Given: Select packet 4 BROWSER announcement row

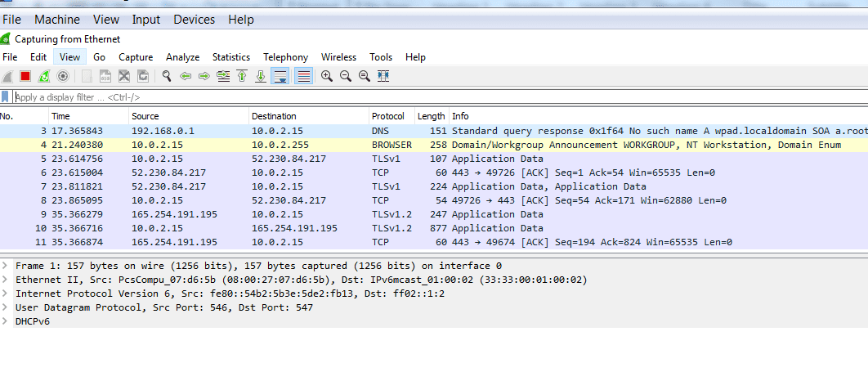Looking at the screenshot, I should coord(434,145).
